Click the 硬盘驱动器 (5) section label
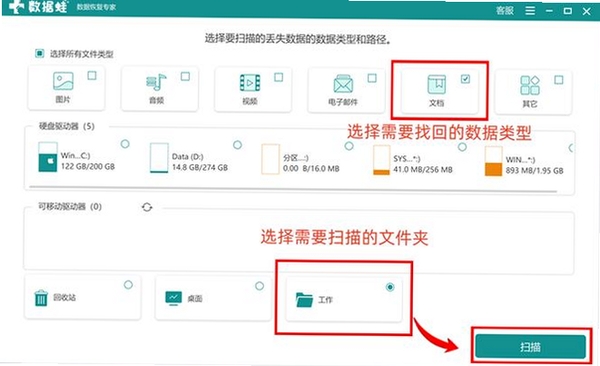Image resolution: width=600 pixels, height=366 pixels. coord(67,126)
